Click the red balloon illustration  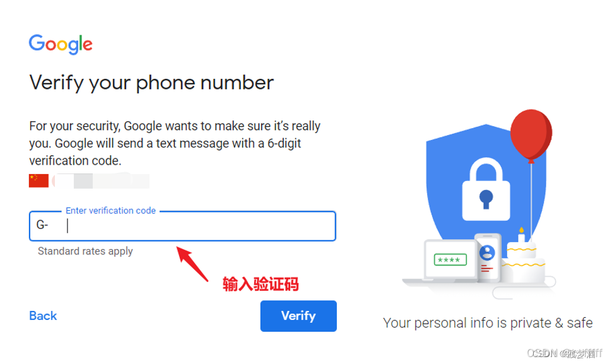pyautogui.click(x=531, y=134)
